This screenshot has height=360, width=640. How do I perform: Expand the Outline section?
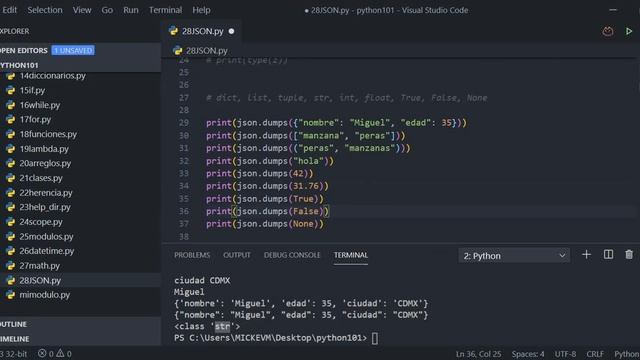(80, 324)
